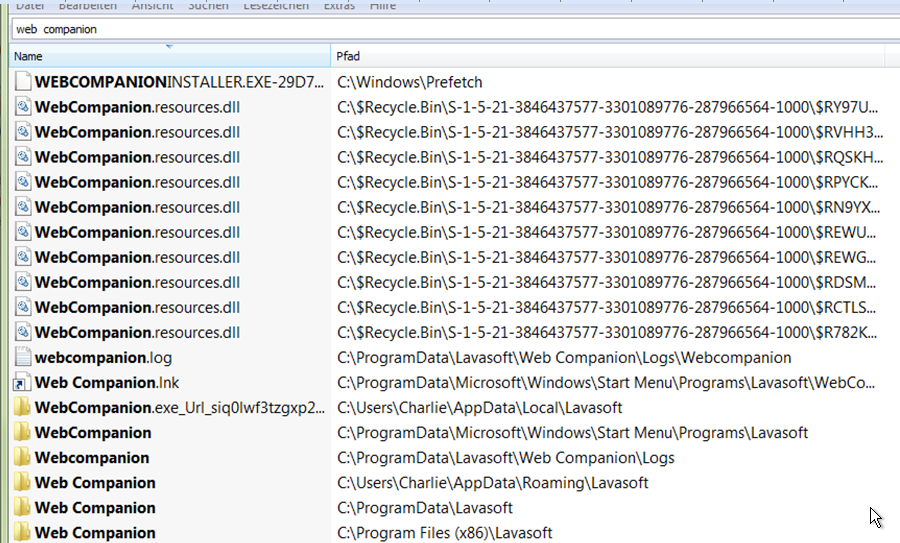The height and width of the screenshot is (543, 900).
Task: Click the recycle bin path ending $RDSM
Action: click(x=607, y=282)
